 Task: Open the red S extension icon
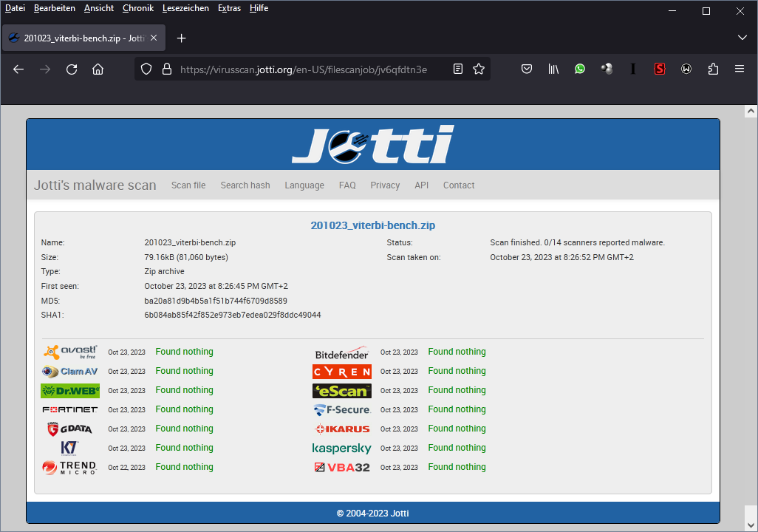coord(660,69)
